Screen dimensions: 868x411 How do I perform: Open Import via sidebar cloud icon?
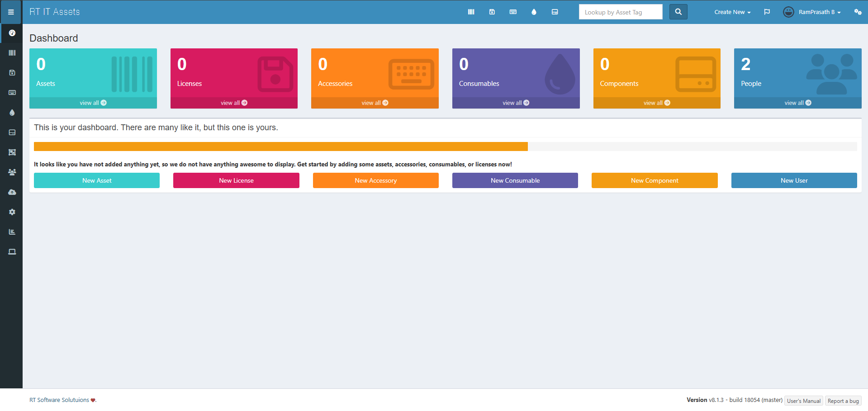click(12, 192)
